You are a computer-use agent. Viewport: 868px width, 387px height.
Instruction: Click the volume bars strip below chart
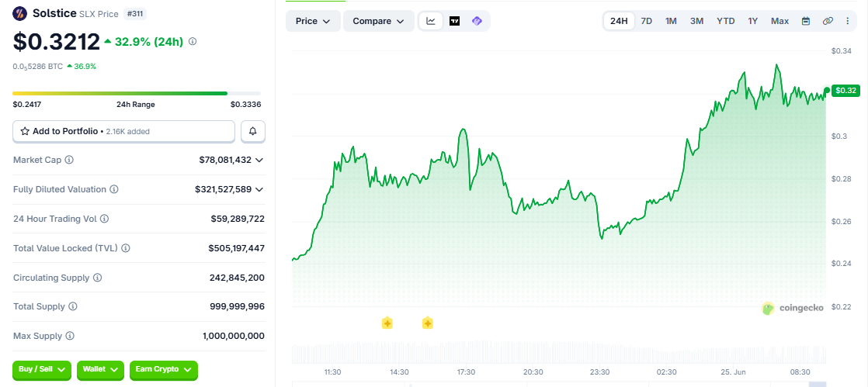tap(558, 354)
